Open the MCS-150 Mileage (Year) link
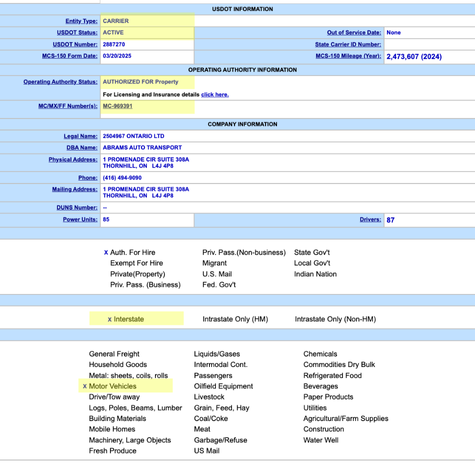475x463 pixels. pyautogui.click(x=348, y=56)
